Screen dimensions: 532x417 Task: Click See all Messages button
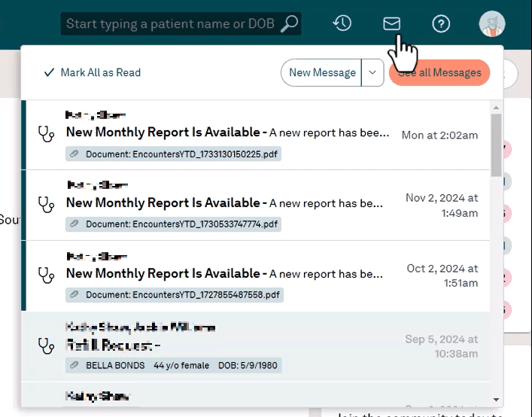(x=439, y=72)
